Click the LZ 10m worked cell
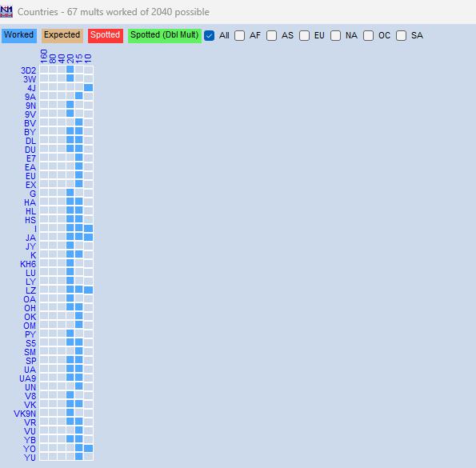The image size is (476, 468). point(88,290)
